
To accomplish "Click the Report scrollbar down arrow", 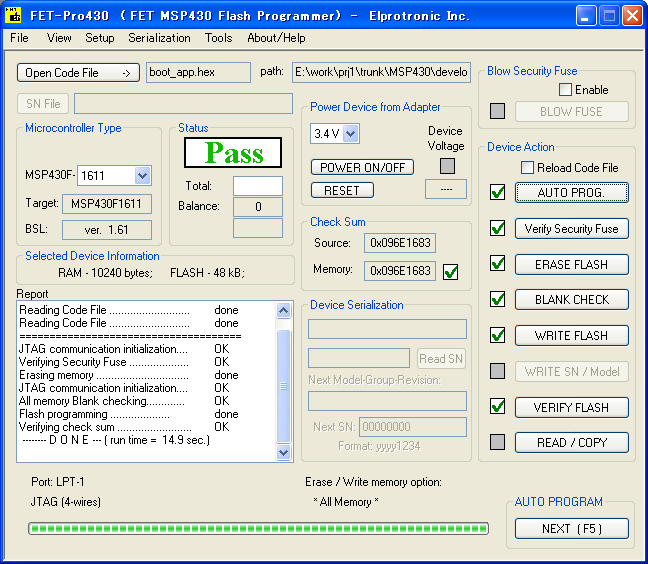I will coord(284,452).
